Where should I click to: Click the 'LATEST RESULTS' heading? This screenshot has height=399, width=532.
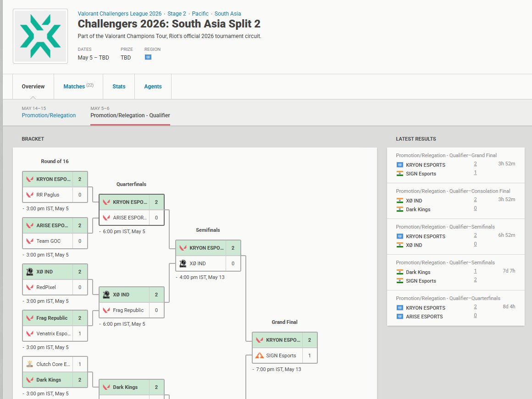click(416, 139)
